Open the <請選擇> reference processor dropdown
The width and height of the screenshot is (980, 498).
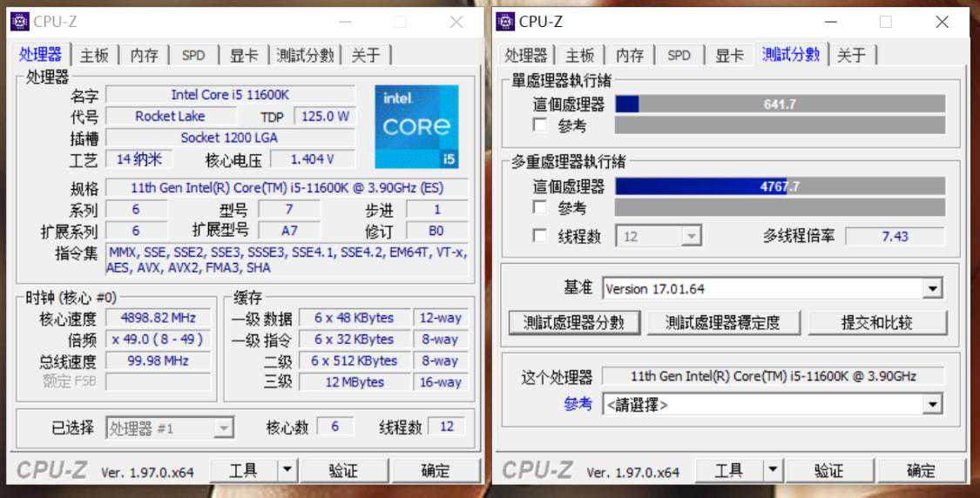point(932,404)
